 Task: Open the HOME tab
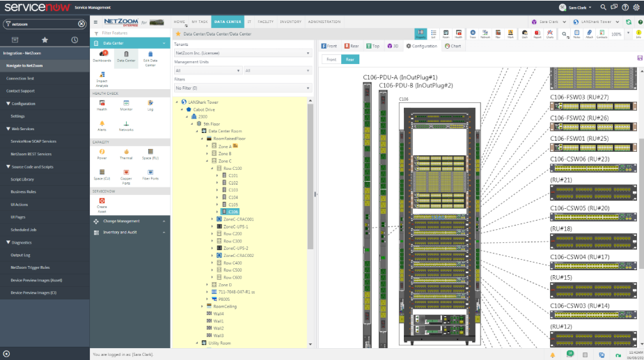180,22
